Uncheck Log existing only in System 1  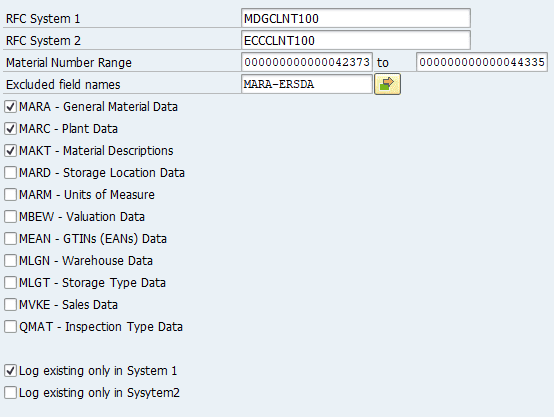[x=11, y=371]
